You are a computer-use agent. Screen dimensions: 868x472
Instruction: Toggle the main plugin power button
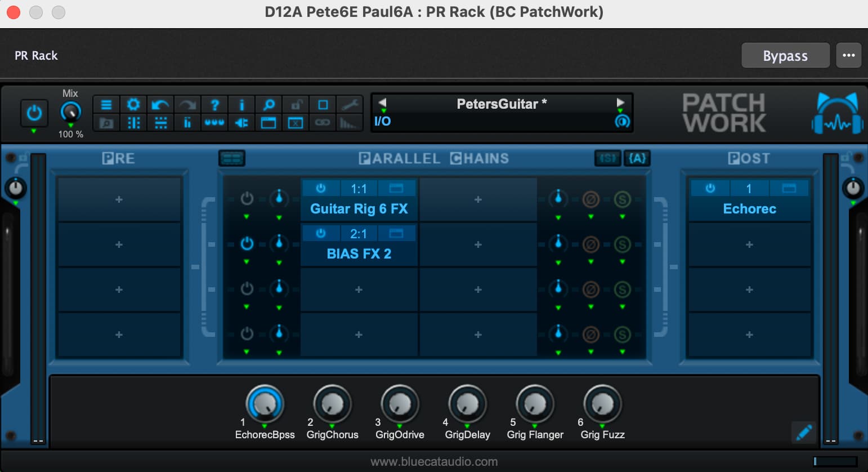click(x=34, y=113)
